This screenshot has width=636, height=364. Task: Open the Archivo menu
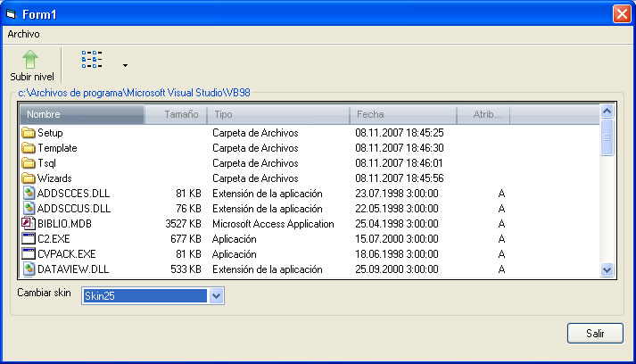pyautogui.click(x=23, y=33)
